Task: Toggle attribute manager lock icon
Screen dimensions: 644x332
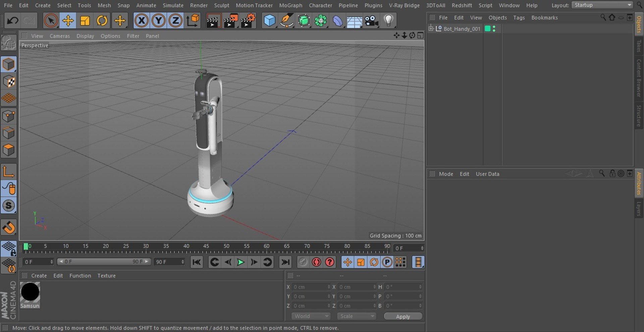Action: pyautogui.click(x=612, y=174)
